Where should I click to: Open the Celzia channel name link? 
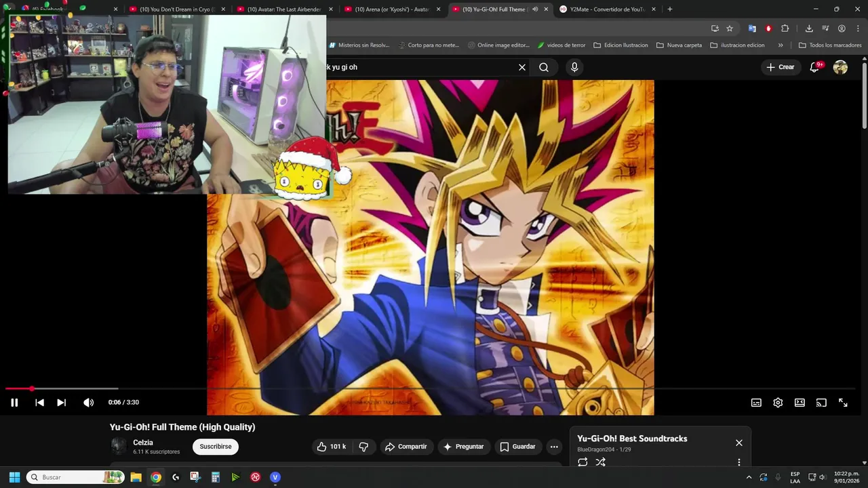[143, 443]
